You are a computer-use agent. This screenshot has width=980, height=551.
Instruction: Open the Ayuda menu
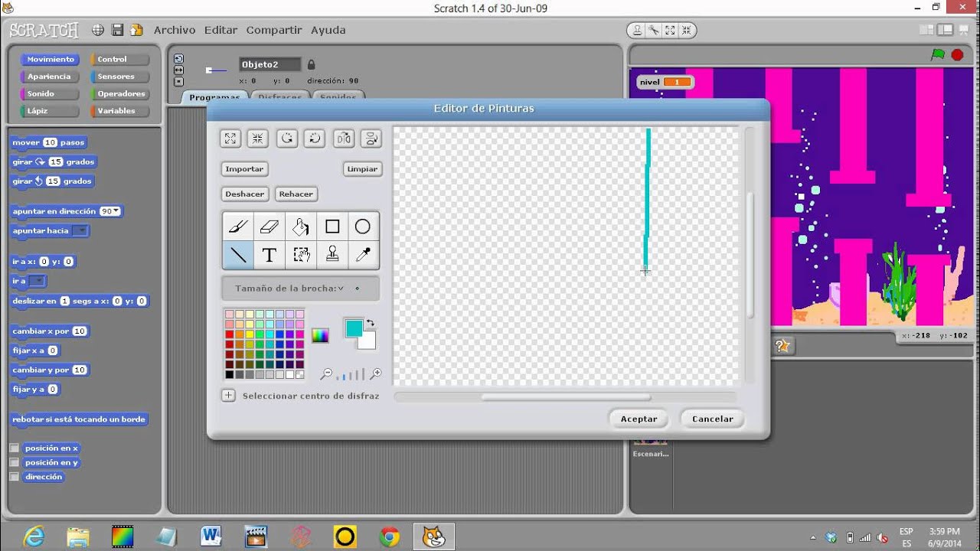(328, 30)
